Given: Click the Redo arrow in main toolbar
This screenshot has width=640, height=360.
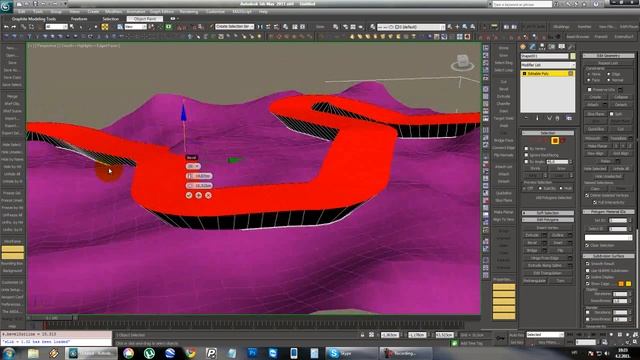Looking at the screenshot, I should coord(14,27).
